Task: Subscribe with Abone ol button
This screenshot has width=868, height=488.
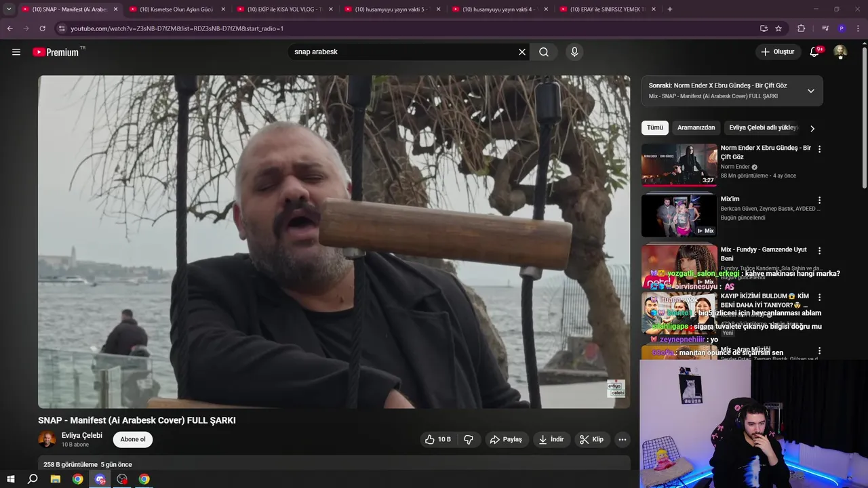Action: click(x=133, y=439)
